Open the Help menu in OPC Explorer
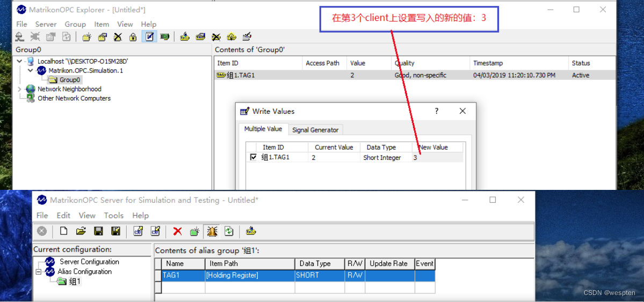This screenshot has width=644, height=302. pos(149,24)
